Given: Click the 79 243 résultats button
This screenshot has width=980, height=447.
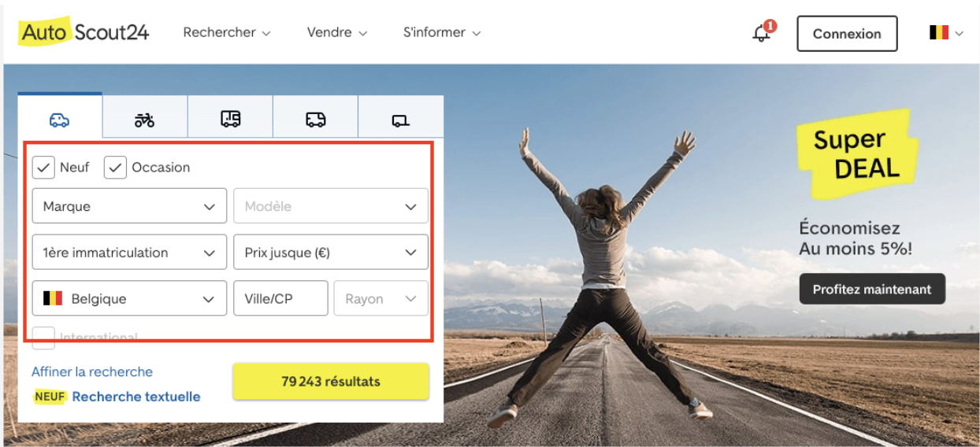Looking at the screenshot, I should (331, 382).
